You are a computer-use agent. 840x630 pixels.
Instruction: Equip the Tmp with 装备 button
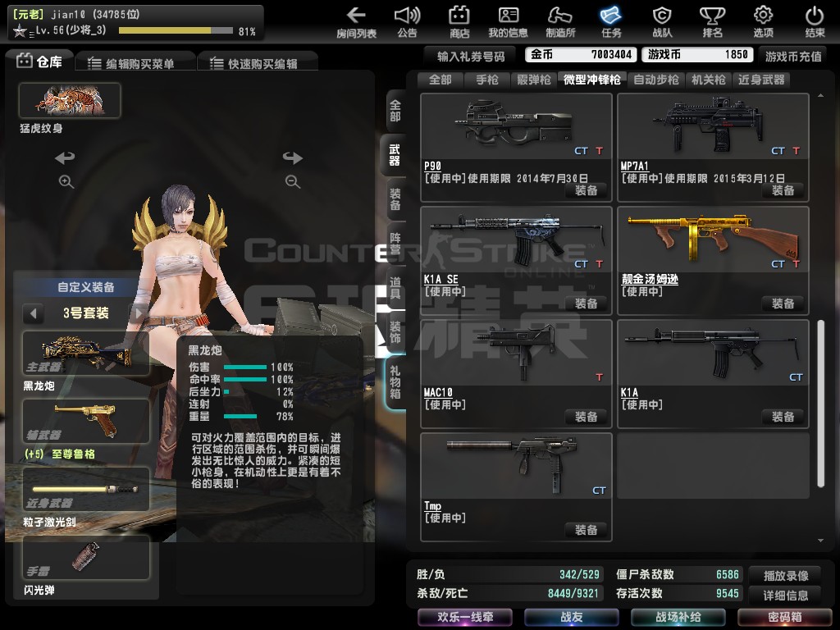pos(586,530)
